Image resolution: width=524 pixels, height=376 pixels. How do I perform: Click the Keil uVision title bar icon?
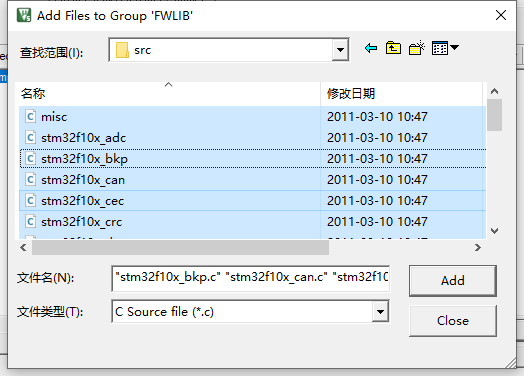(x=24, y=15)
